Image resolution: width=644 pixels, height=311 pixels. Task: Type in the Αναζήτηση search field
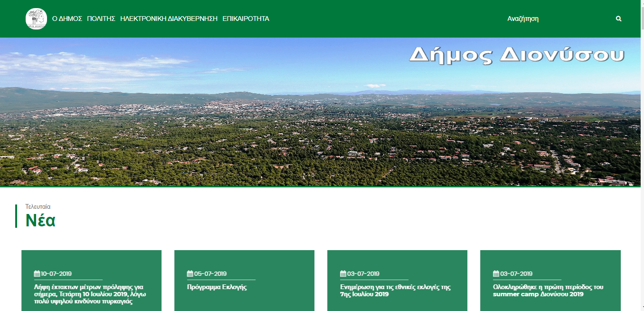coord(556,19)
